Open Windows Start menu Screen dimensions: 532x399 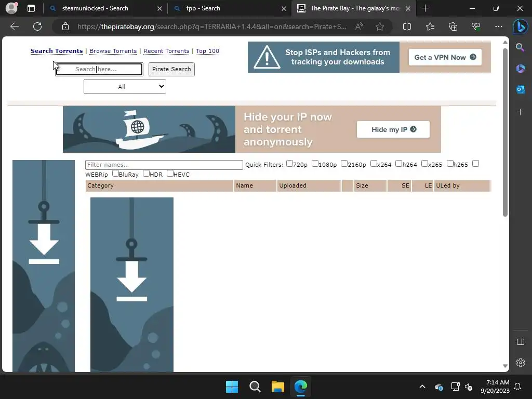pos(232,387)
